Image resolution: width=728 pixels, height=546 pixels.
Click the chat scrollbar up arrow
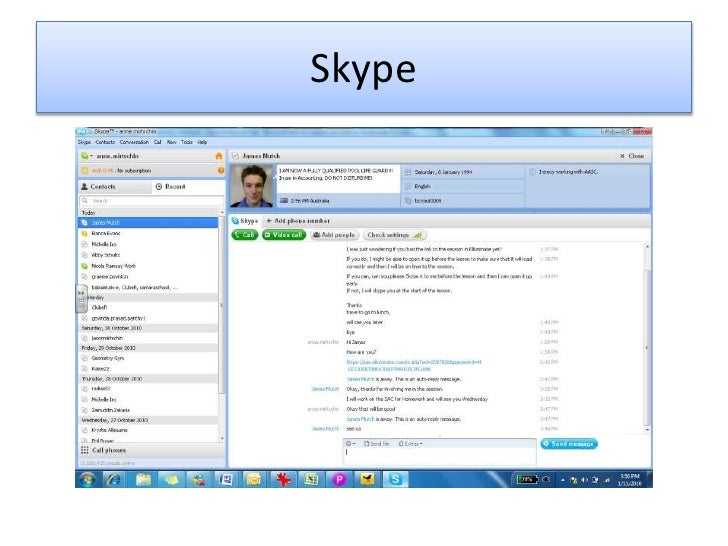(x=647, y=247)
